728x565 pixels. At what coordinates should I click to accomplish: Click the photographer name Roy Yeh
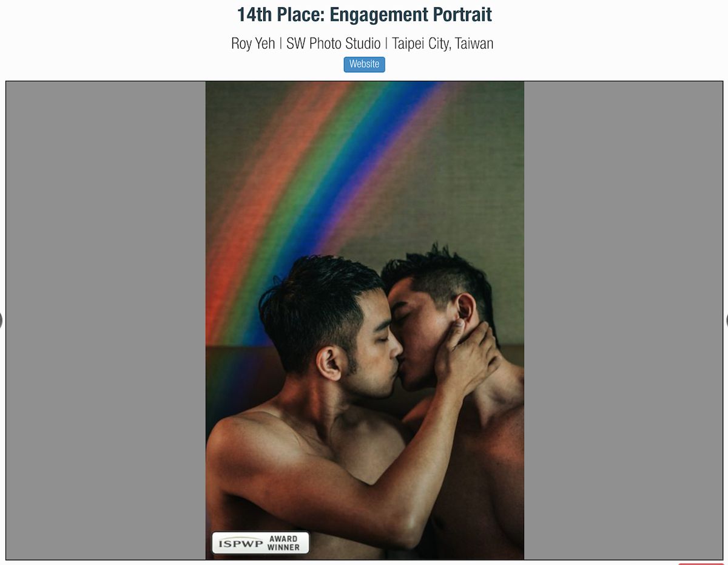click(253, 44)
